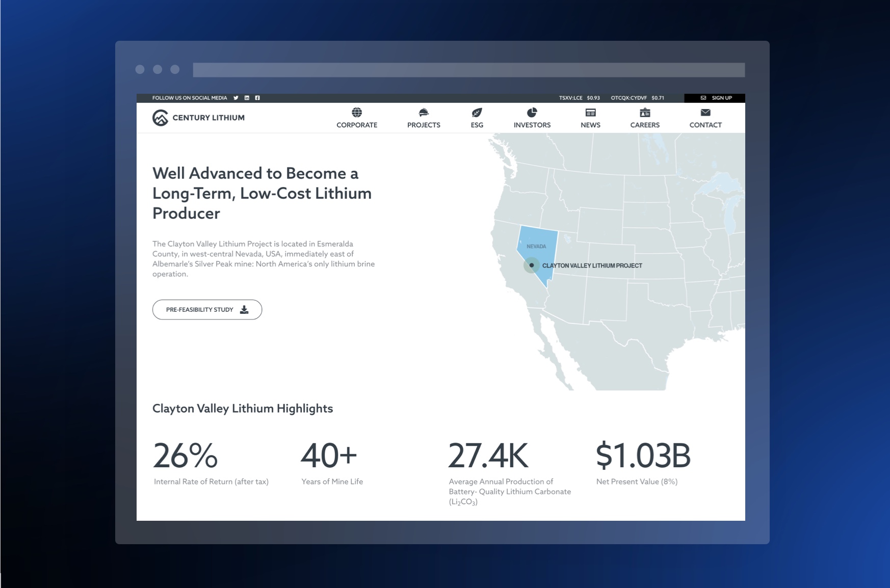Open the Projects menu label
This screenshot has height=588, width=890.
click(424, 125)
